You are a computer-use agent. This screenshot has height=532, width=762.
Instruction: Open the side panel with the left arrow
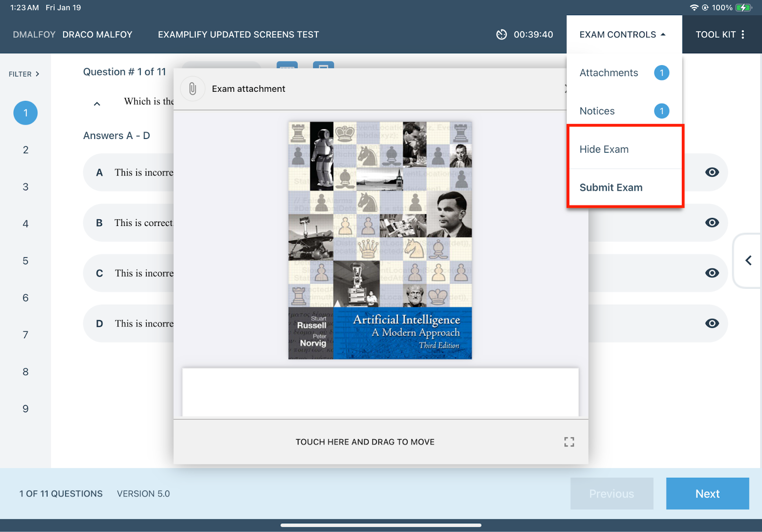748,260
